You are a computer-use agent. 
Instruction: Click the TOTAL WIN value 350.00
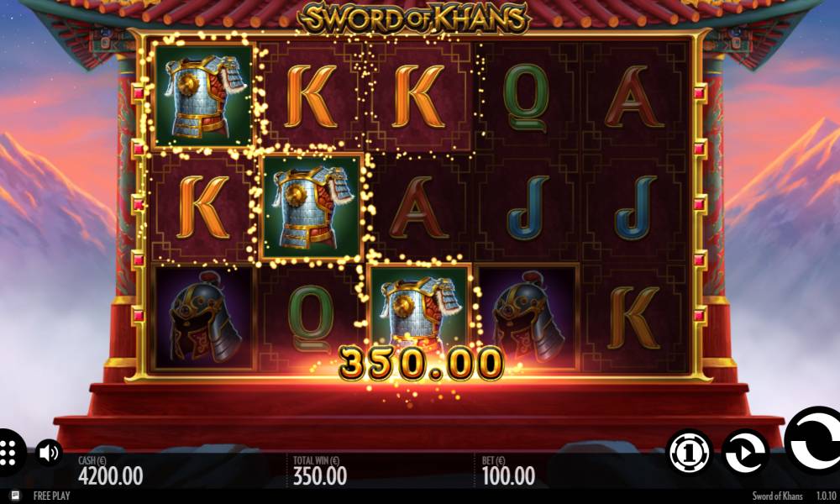320,475
